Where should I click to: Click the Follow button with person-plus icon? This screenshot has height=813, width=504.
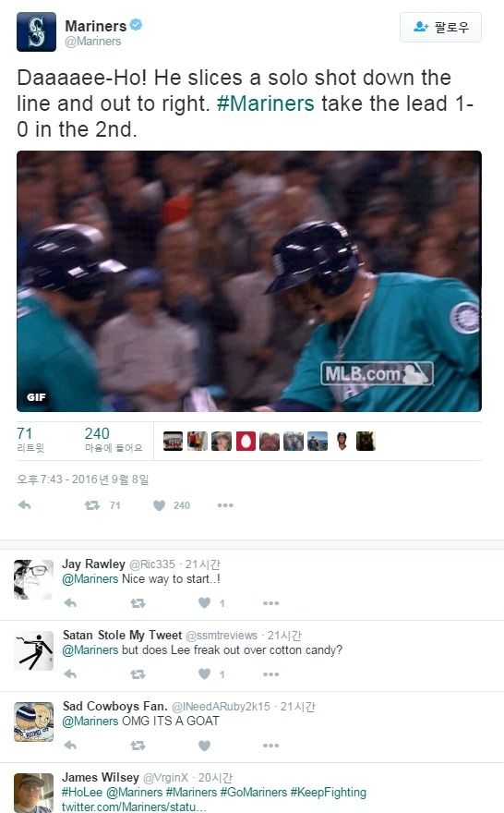(441, 28)
